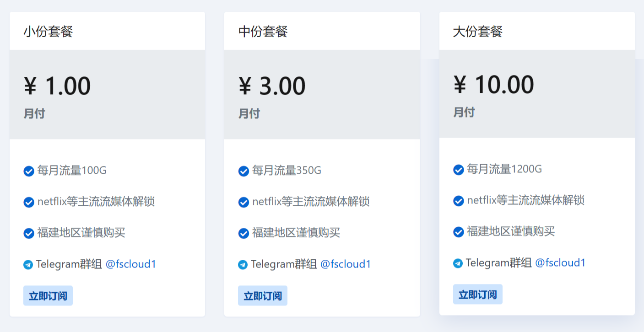Viewport: 644px width, 332px height.
Task: Open @fscloud1 link in 大份套餐 card
Action: 560,262
